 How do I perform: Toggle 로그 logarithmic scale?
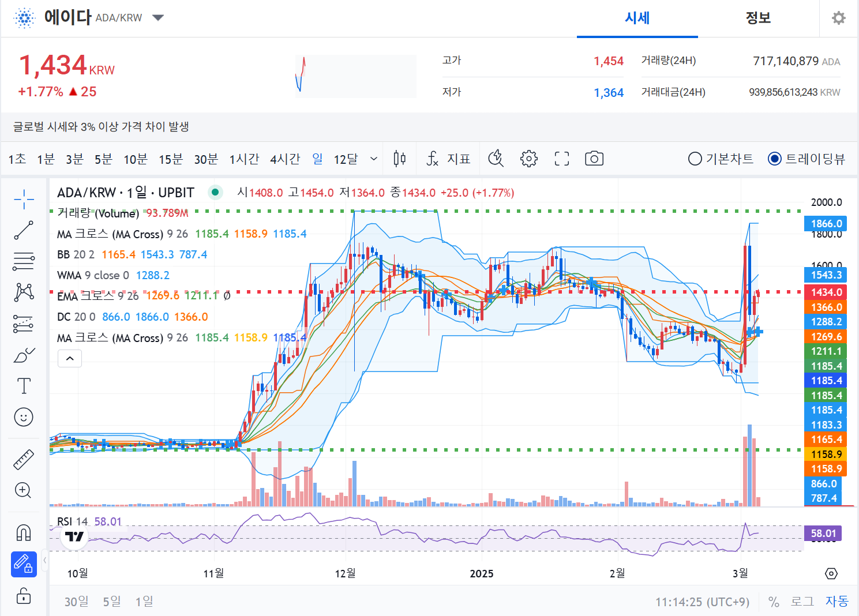tap(802, 602)
